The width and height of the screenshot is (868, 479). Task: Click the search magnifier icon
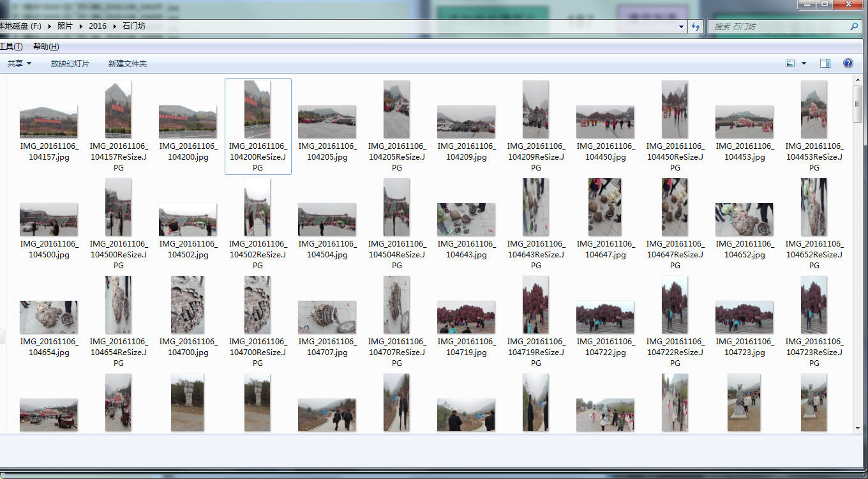[x=854, y=27]
